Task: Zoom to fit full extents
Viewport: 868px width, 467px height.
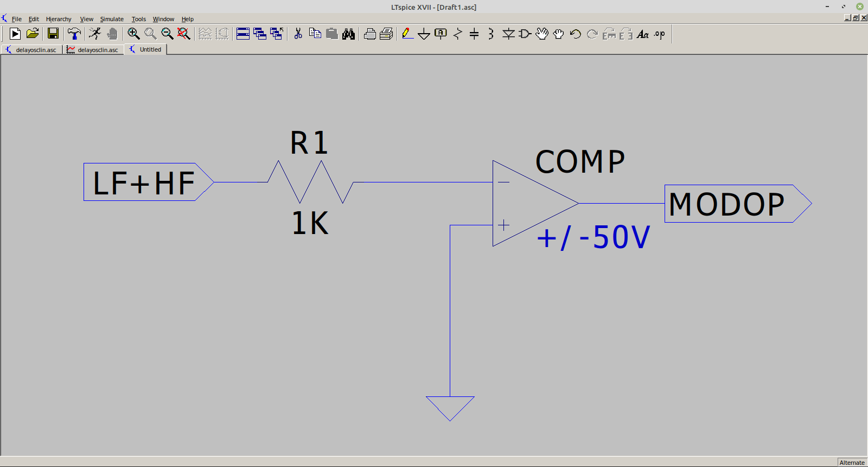Action: (x=184, y=34)
